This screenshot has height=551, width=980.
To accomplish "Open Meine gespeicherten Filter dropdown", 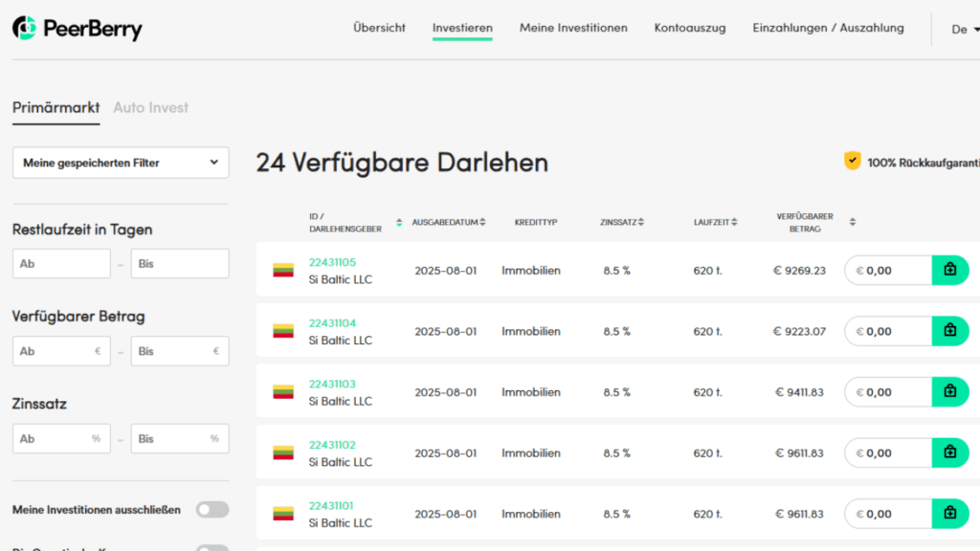I will [x=121, y=163].
